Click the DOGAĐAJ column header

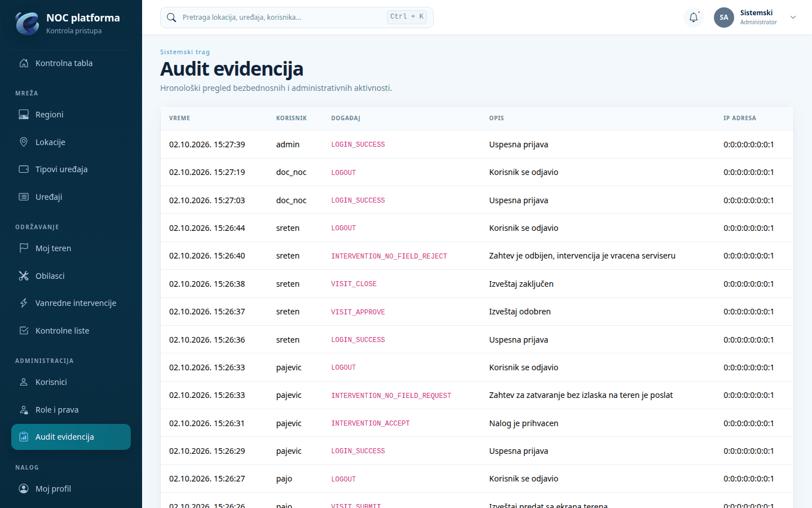click(x=346, y=118)
